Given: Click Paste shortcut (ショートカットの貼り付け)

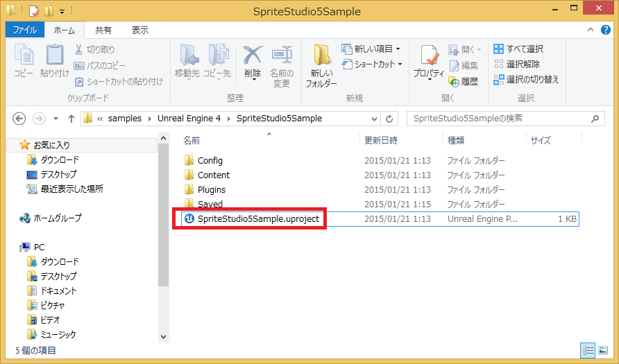Looking at the screenshot, I should (119, 81).
